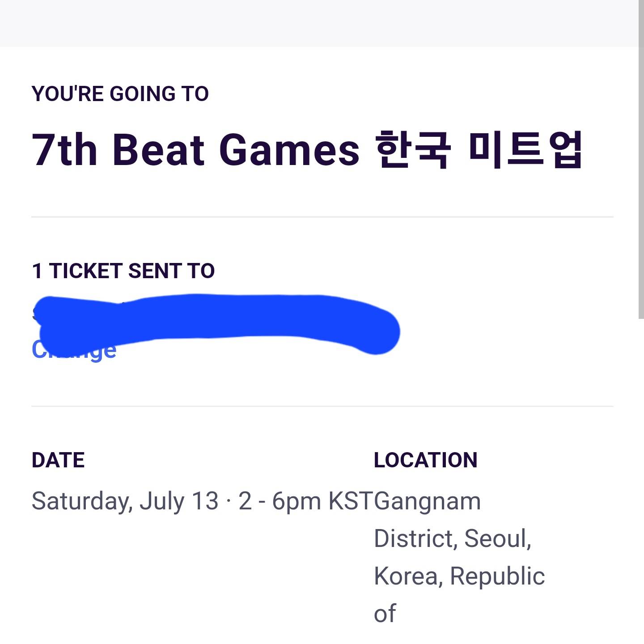Click the gray bar at the top
Screen dimensions: 644x644
tap(318, 23)
